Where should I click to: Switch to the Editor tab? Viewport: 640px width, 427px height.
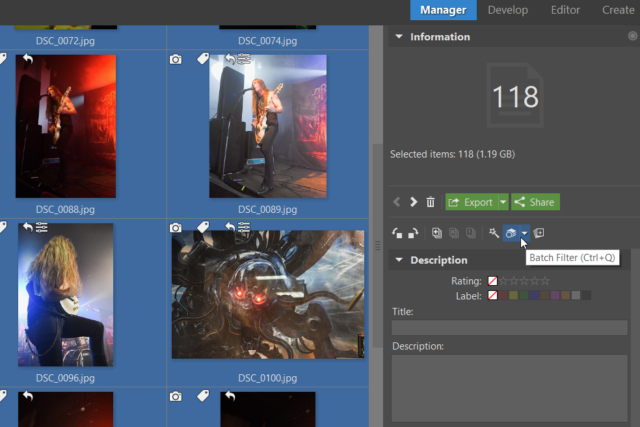tap(565, 10)
